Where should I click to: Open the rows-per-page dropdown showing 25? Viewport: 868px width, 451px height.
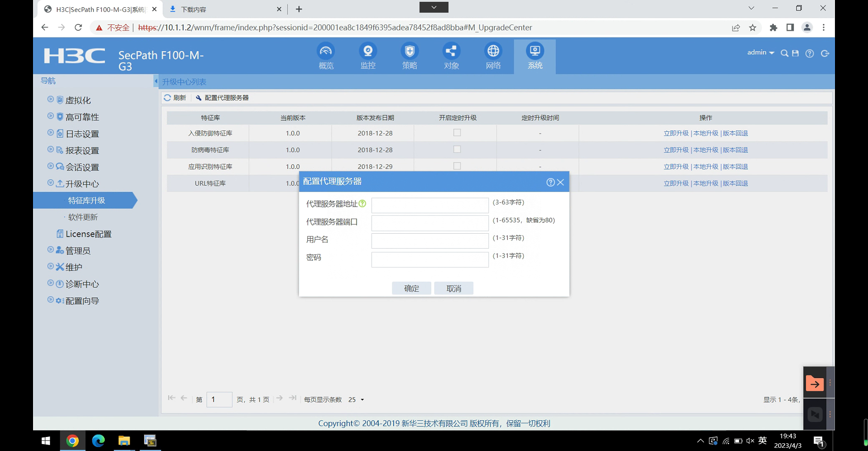pos(357,400)
